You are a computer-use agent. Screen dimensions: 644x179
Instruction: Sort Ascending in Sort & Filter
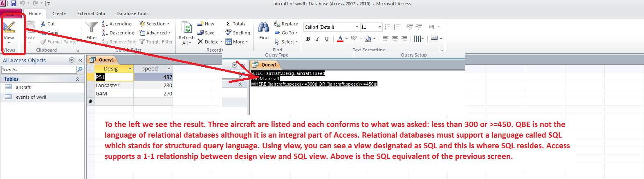117,24
